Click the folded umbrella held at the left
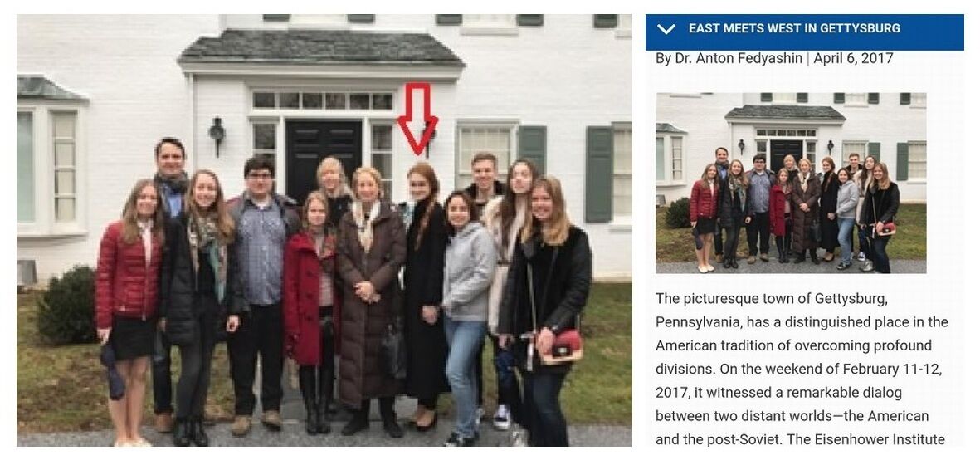 pos(113,372)
